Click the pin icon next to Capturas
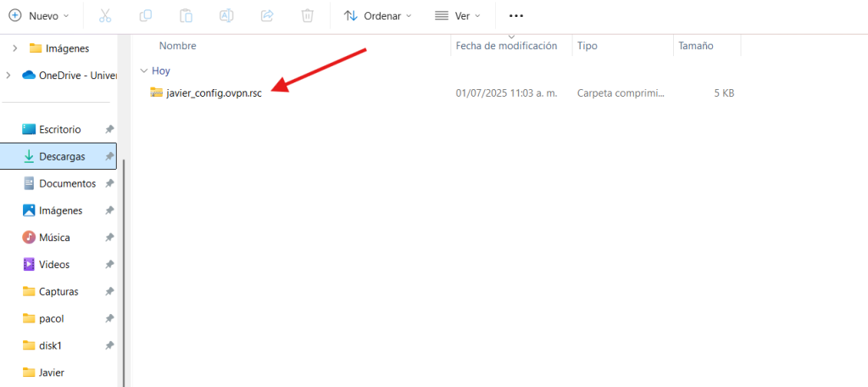The height and width of the screenshot is (387, 868). point(109,292)
